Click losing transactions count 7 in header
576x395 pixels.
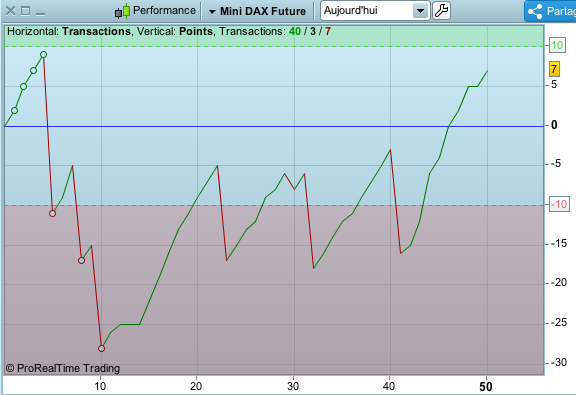pyautogui.click(x=328, y=32)
